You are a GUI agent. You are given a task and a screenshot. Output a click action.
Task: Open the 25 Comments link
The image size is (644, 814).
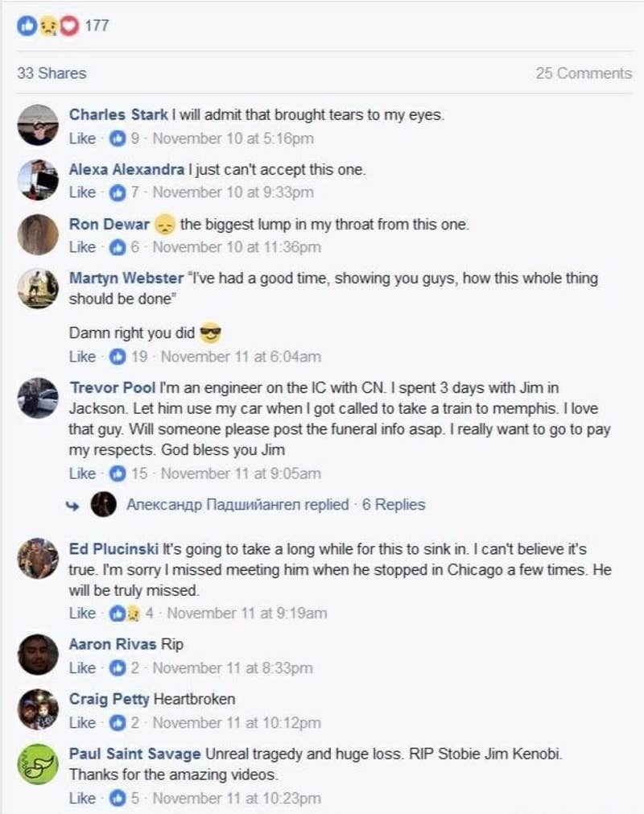(x=584, y=73)
